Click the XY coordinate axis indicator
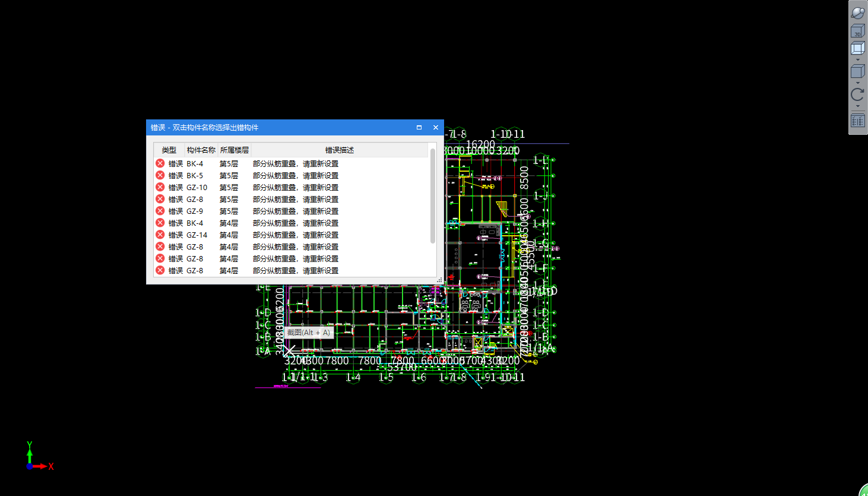This screenshot has width=868, height=496. point(39,456)
